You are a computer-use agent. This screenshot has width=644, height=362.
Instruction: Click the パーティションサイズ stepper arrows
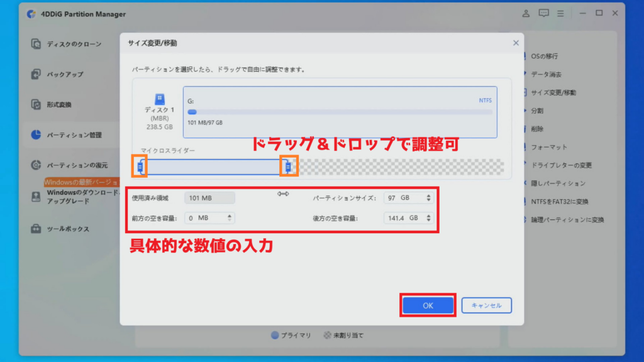(x=429, y=198)
